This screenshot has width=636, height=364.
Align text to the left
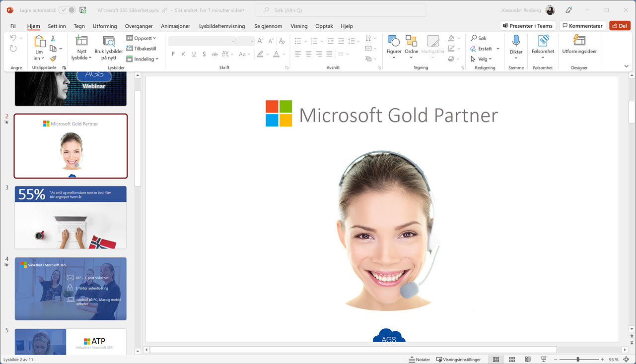point(298,54)
